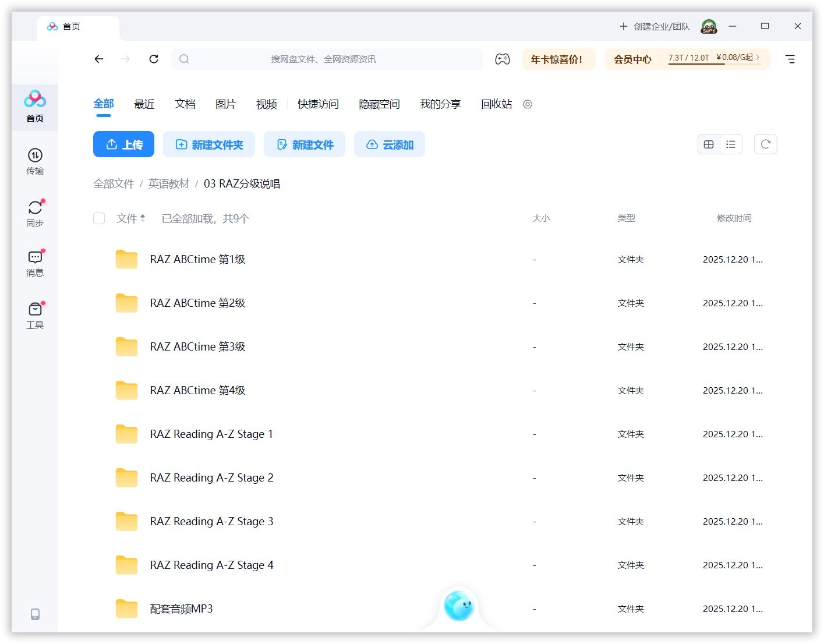Viewport: 824px width, 644px height.
Task: Refresh the file list with the reload icon
Action: [x=765, y=144]
